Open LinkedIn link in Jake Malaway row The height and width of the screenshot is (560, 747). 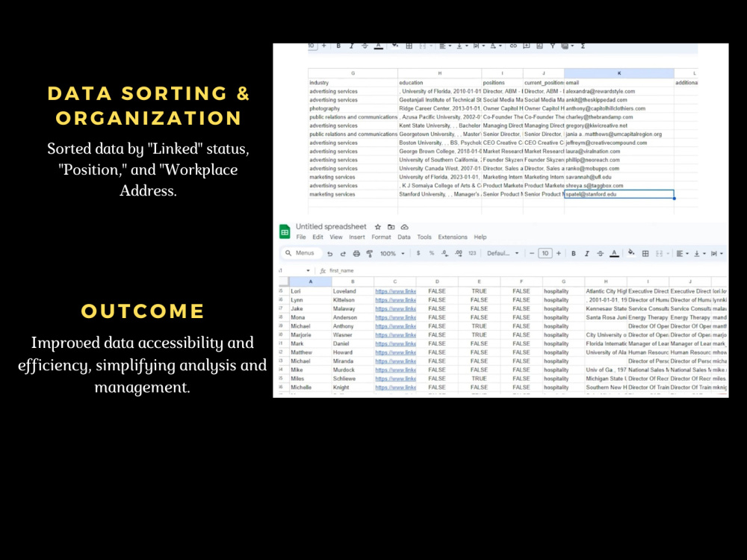coord(395,309)
